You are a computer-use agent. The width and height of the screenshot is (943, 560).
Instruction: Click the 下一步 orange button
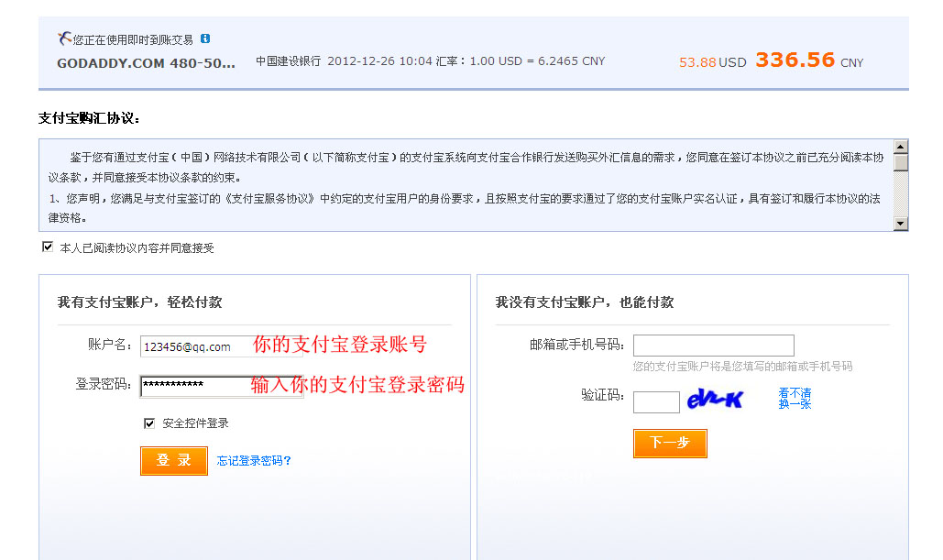[670, 444]
